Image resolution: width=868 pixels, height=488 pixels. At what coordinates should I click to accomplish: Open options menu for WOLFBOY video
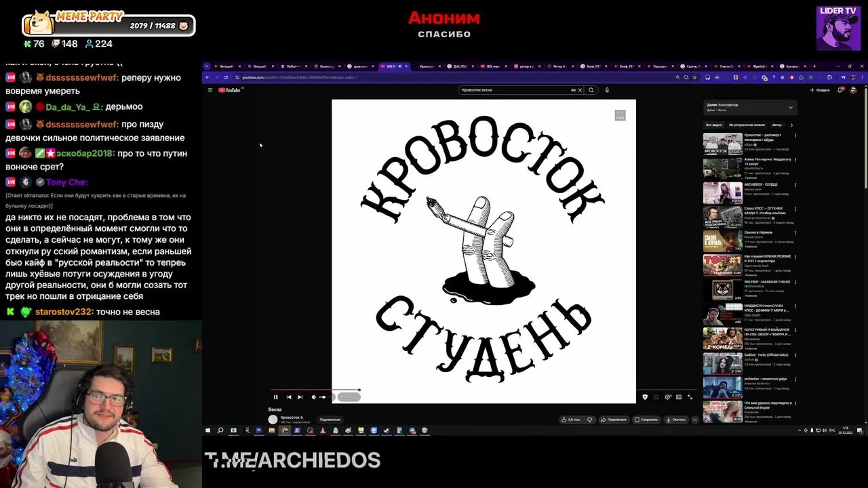(795, 281)
